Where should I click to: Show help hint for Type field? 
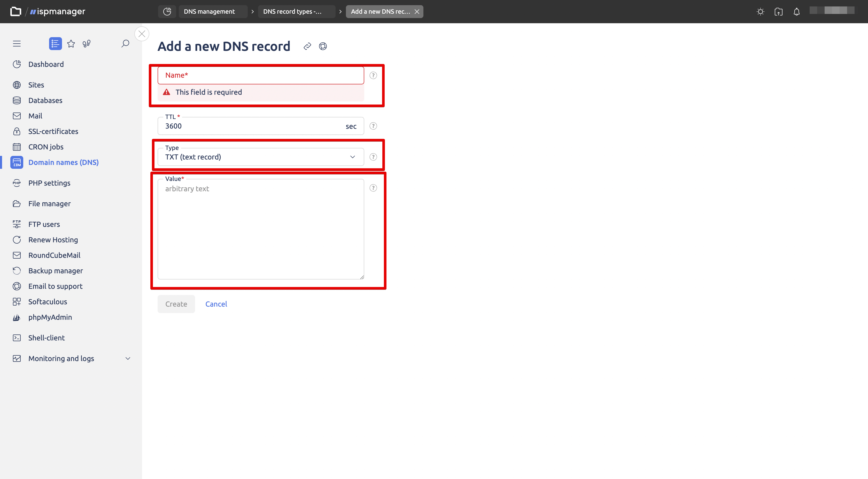(373, 157)
